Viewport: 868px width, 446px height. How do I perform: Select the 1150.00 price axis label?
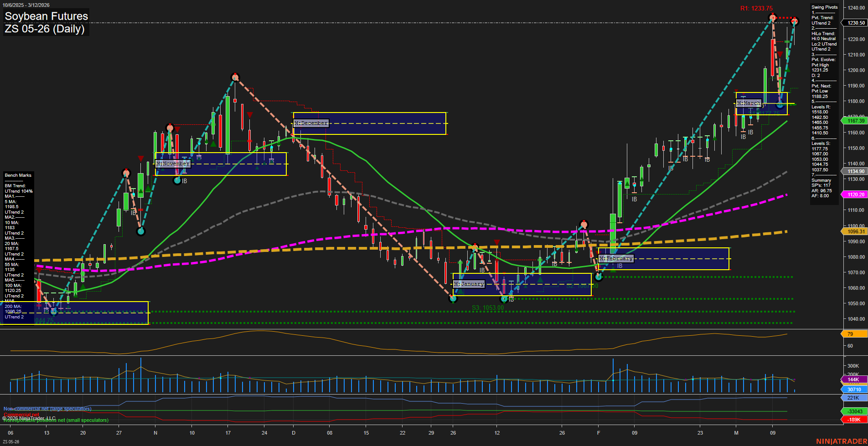[x=856, y=148]
